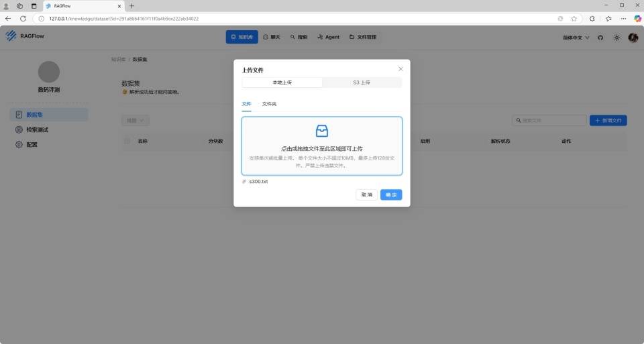This screenshot has height=344, width=644.
Task: Click the 解析状态 column header
Action: click(500, 141)
